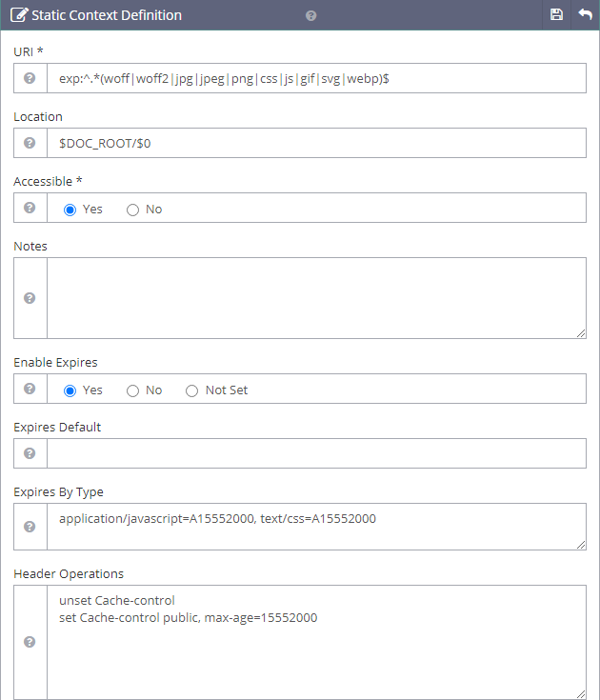Set Accessible to No
The height and width of the screenshot is (700, 600).
tap(133, 210)
